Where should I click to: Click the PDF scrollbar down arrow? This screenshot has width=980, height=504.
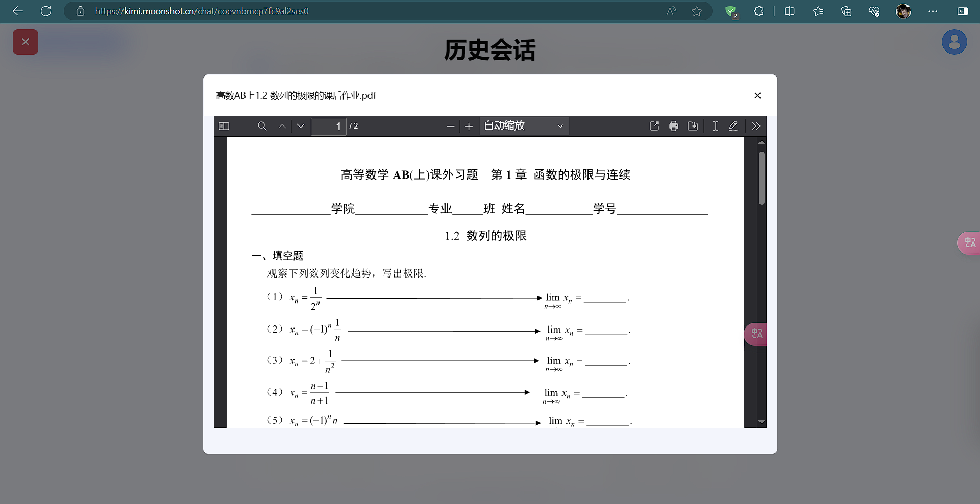tap(762, 422)
